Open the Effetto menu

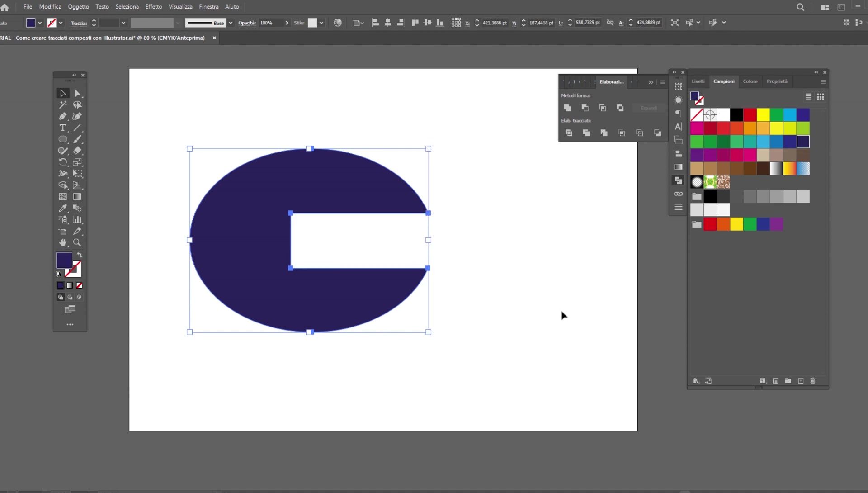[x=154, y=7]
